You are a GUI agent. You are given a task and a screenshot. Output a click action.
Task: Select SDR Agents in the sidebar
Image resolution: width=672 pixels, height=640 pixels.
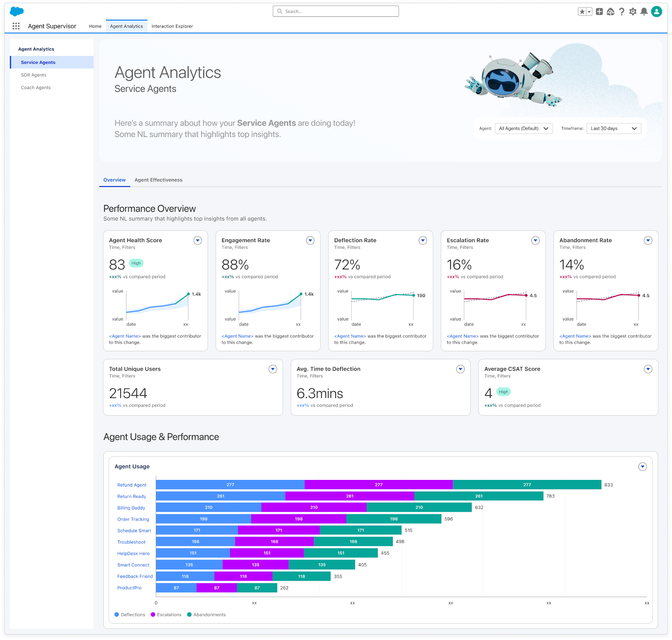(x=34, y=75)
